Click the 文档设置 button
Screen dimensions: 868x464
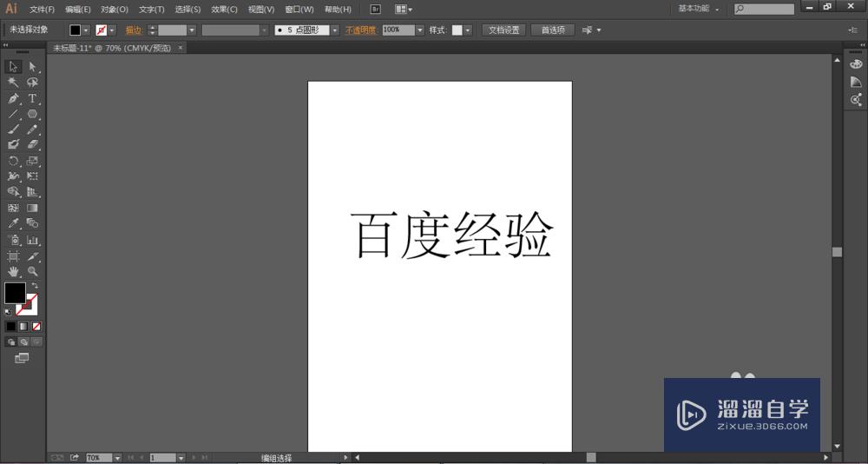coord(503,30)
